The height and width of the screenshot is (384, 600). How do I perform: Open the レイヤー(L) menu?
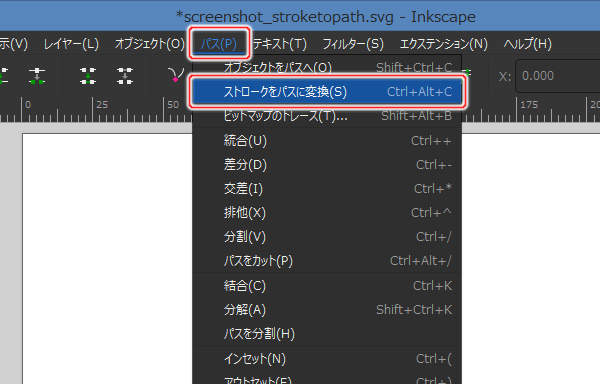71,44
